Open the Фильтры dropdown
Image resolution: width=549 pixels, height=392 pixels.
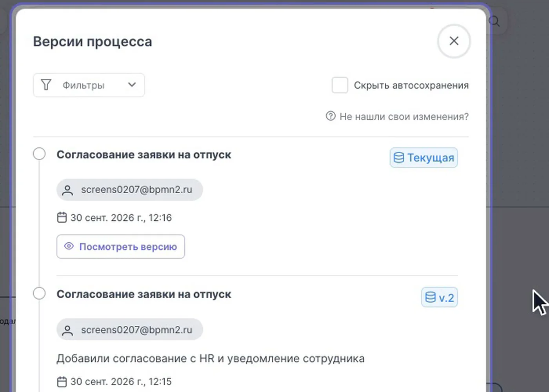pyautogui.click(x=89, y=85)
